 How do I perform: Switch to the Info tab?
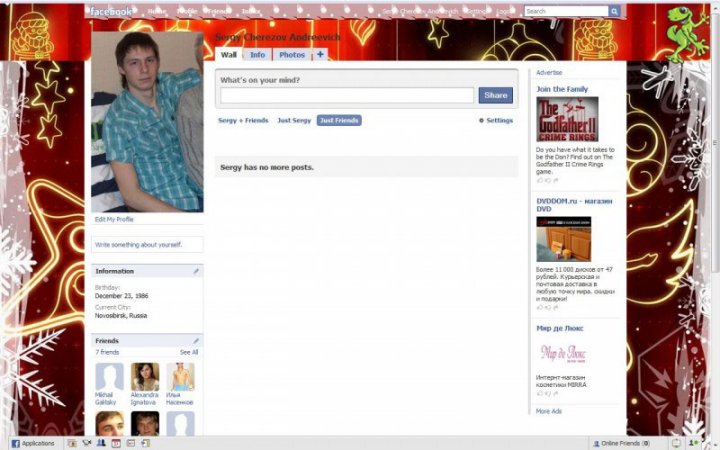[x=257, y=55]
